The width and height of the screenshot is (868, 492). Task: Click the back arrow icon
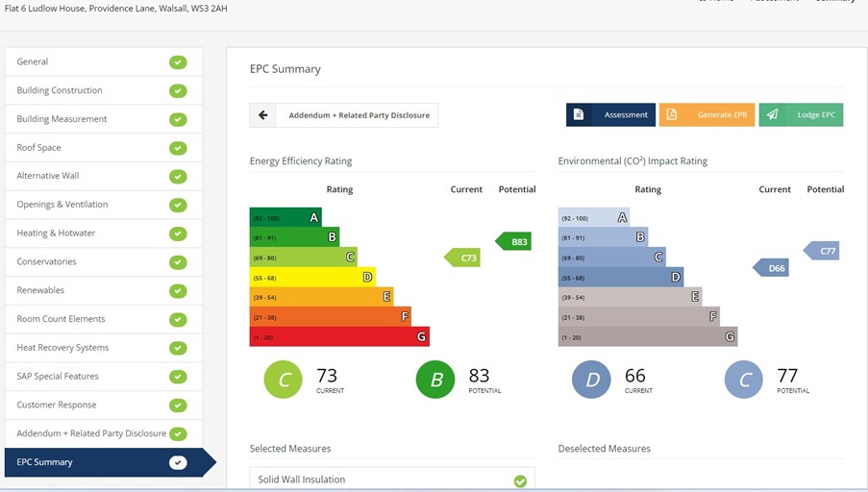click(263, 115)
